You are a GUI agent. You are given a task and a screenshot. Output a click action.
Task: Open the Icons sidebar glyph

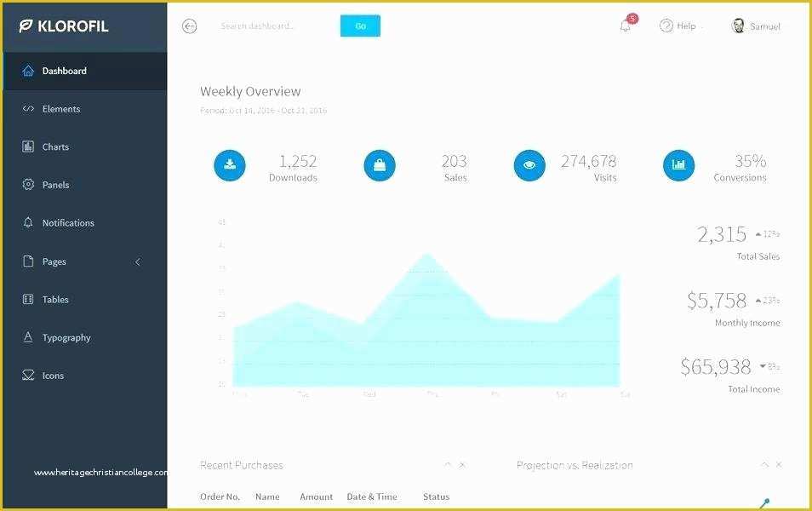[x=28, y=376]
